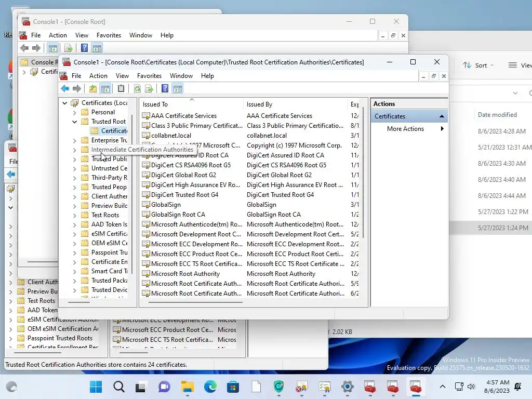Sort by the Issued By column header
This screenshot has width=532, height=399.
[x=295, y=104]
